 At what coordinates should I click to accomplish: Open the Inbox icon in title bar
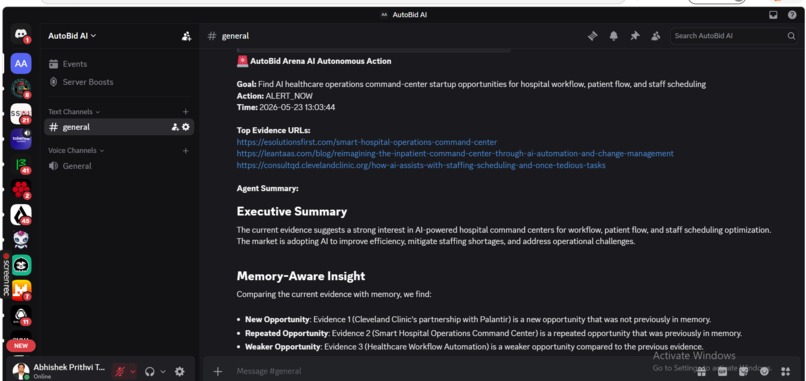coord(773,15)
